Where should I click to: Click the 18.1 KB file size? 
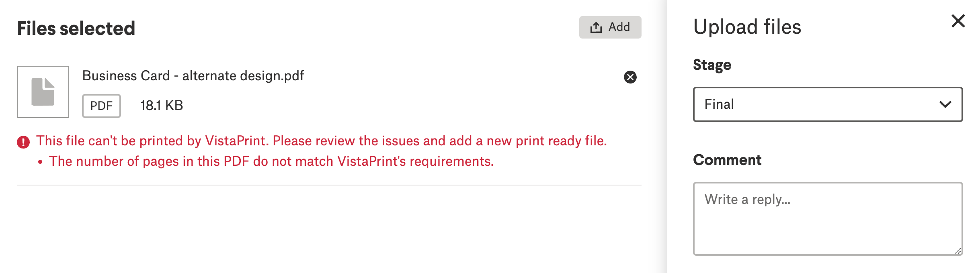coord(162,106)
